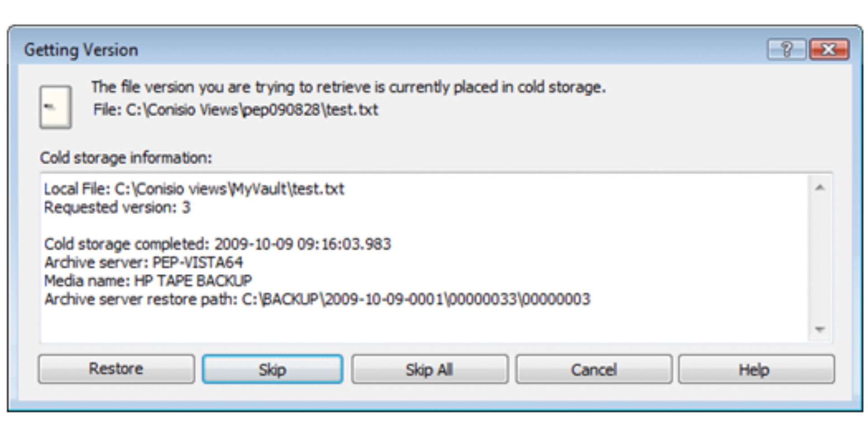Screen dimensions: 868x434
Task: Click the cold storage info scrollbar track
Action: [x=820, y=258]
